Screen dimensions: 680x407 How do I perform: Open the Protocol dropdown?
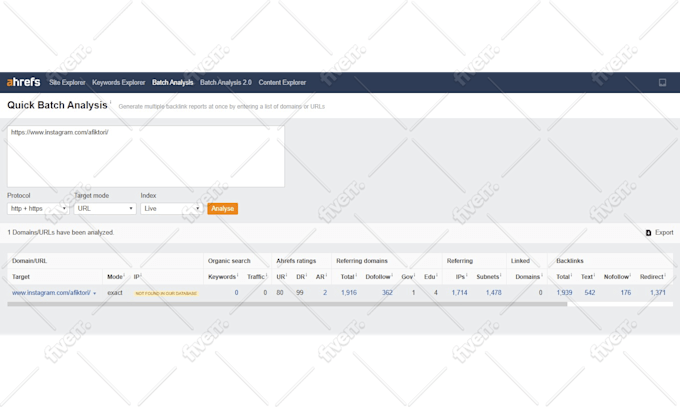pos(38,209)
